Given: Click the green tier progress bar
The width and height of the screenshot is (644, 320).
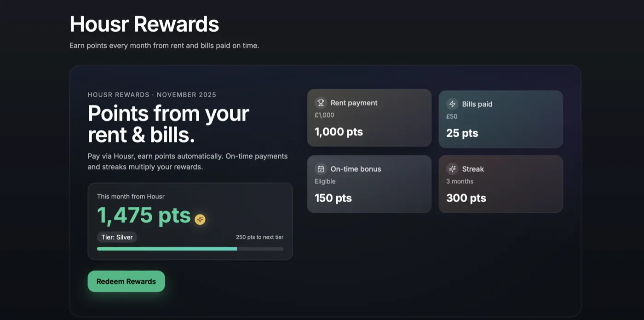Looking at the screenshot, I should 190,249.
